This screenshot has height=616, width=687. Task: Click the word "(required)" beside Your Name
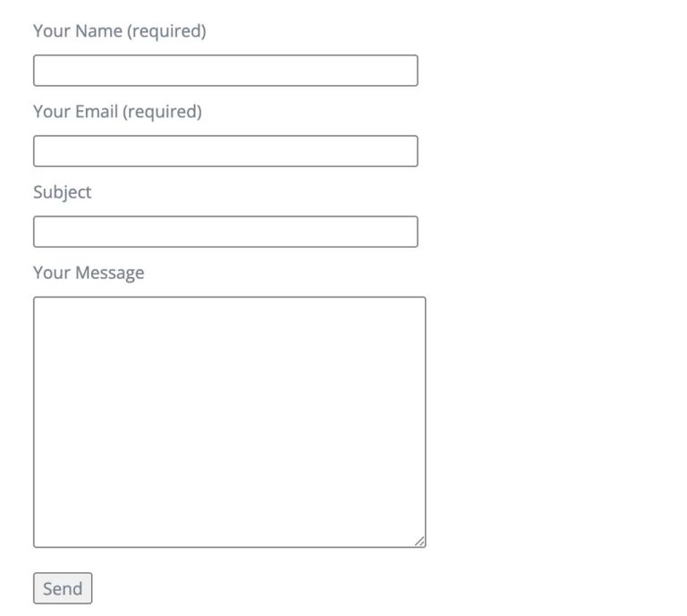pos(166,31)
